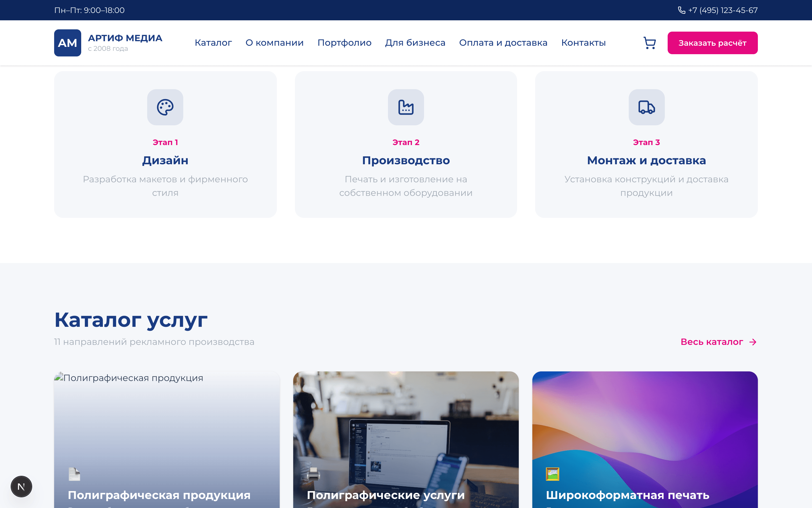This screenshot has width=812, height=508.
Task: Click the Этап 2 label
Action: point(406,143)
